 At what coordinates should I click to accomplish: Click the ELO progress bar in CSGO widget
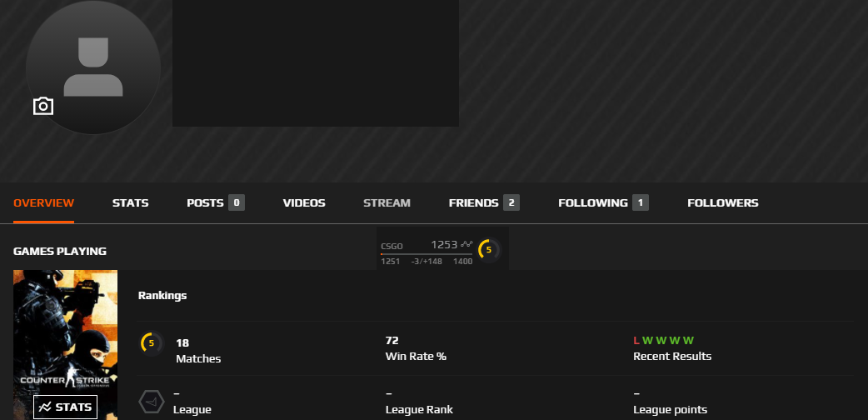pyautogui.click(x=427, y=254)
